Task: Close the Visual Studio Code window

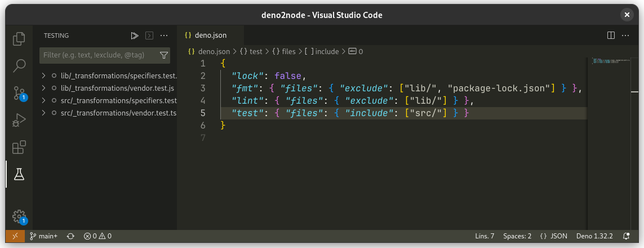Action: (x=627, y=15)
